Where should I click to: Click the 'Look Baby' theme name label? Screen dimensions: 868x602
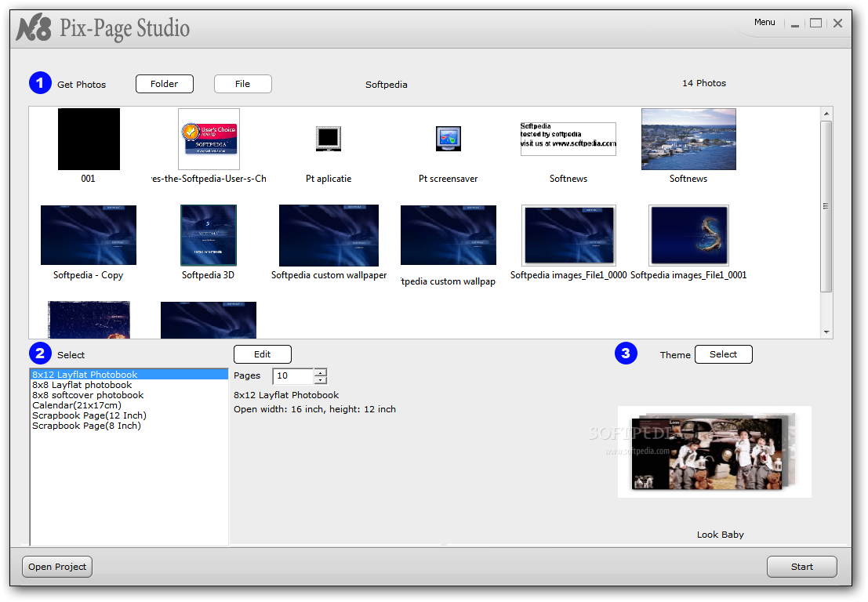[720, 535]
